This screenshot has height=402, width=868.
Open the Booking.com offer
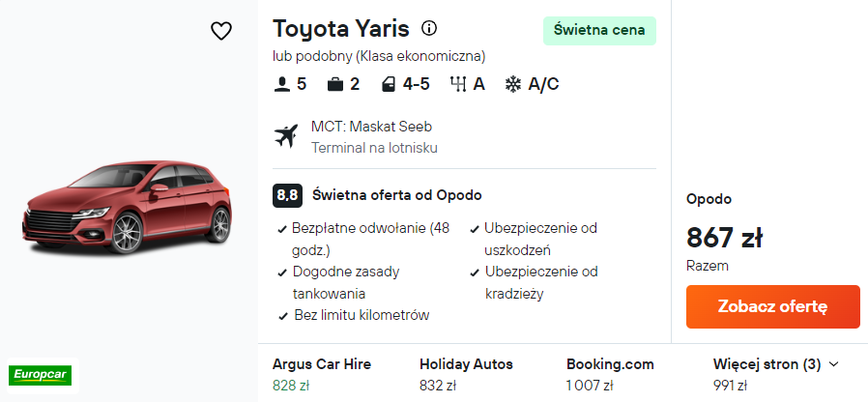[610, 375]
